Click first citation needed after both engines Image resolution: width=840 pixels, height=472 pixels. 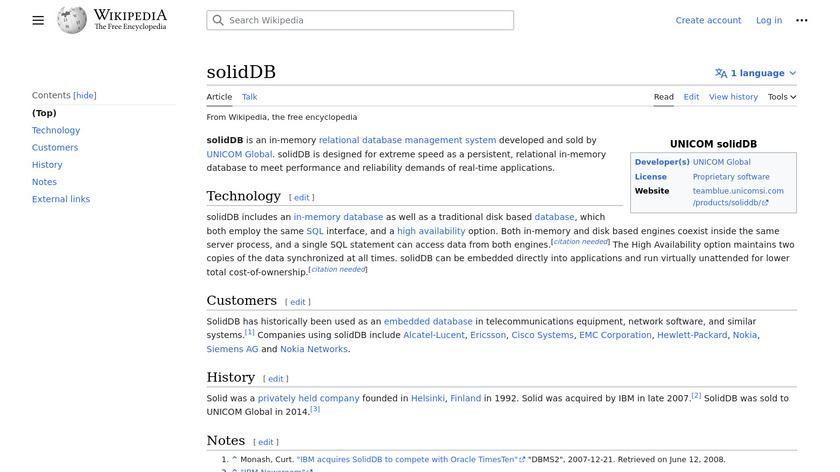pyautogui.click(x=580, y=242)
